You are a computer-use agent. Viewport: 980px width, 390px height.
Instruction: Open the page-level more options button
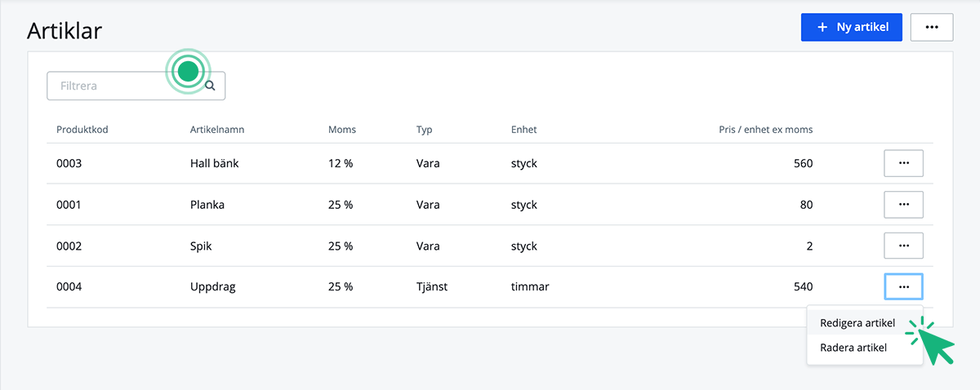(931, 27)
